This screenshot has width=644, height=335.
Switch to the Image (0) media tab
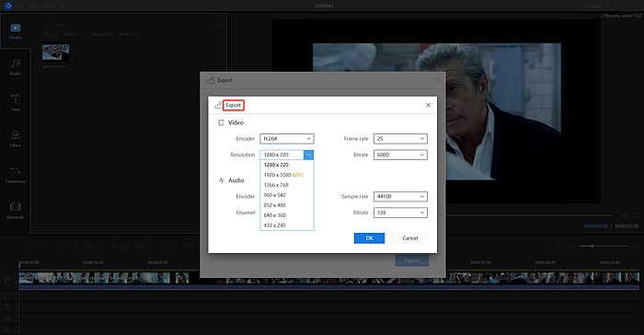(101, 35)
